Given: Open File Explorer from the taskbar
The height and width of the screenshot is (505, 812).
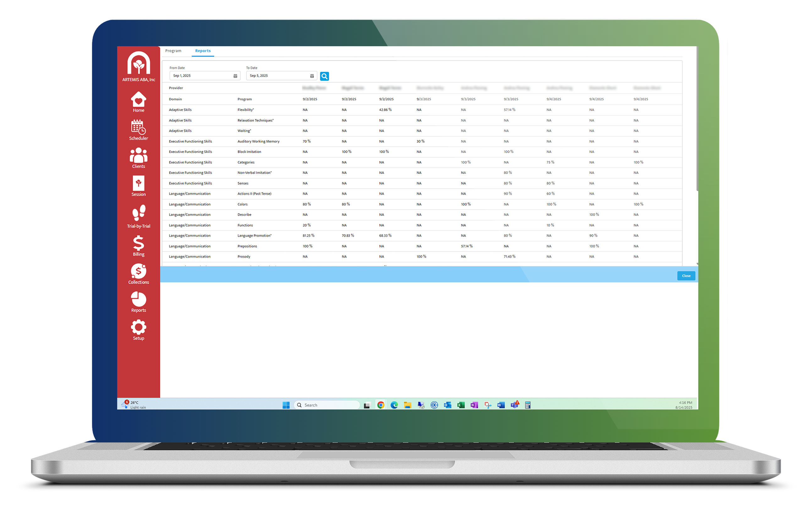Looking at the screenshot, I should [407, 405].
